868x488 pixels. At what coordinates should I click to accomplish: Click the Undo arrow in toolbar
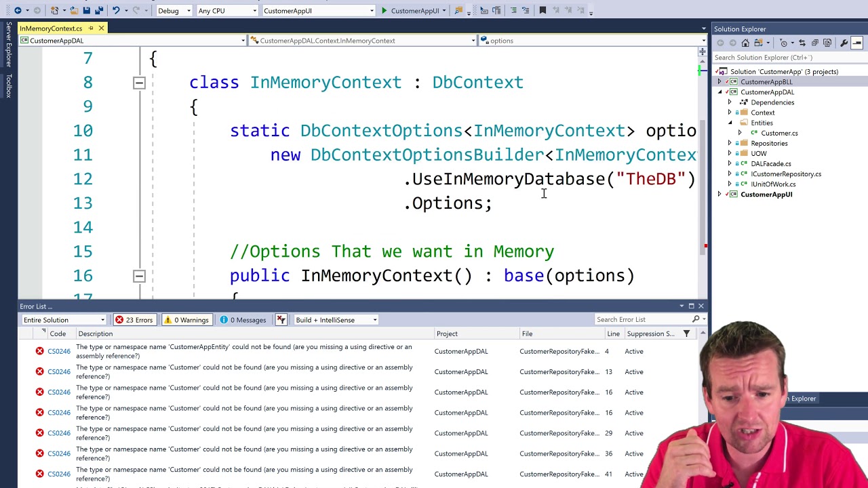click(x=116, y=10)
